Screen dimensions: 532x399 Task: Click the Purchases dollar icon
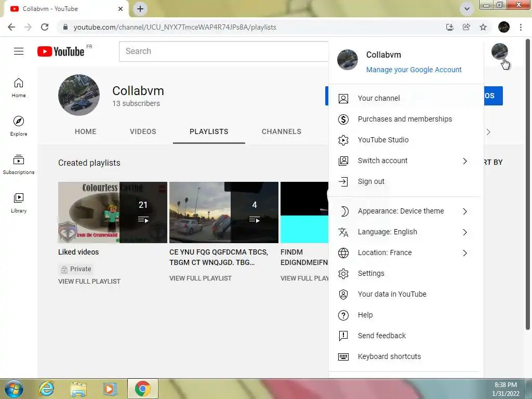point(343,119)
